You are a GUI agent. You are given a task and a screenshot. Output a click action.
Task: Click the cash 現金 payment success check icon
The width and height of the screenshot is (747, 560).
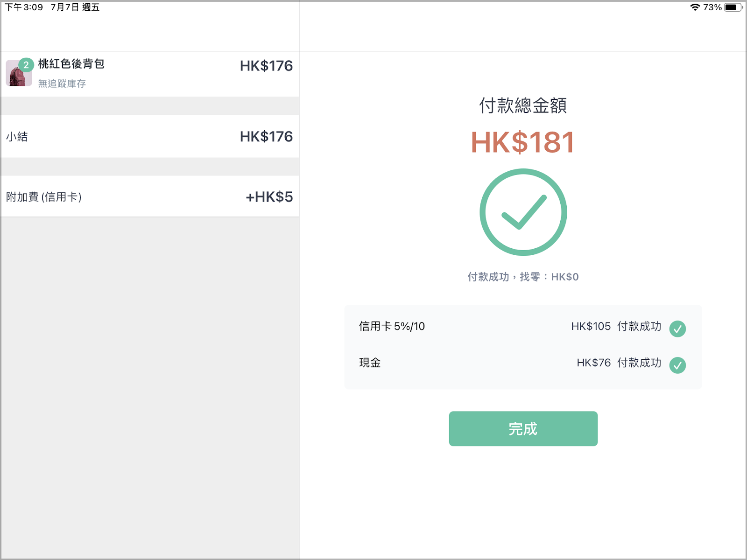point(677,365)
